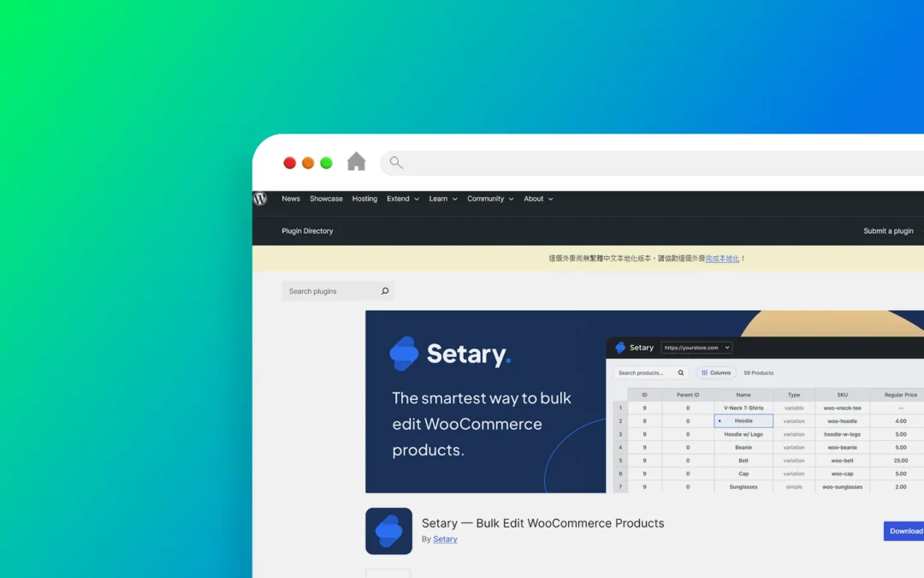Focus the Search plugins input field
The height and width of the screenshot is (578, 924).
pyautogui.click(x=338, y=291)
